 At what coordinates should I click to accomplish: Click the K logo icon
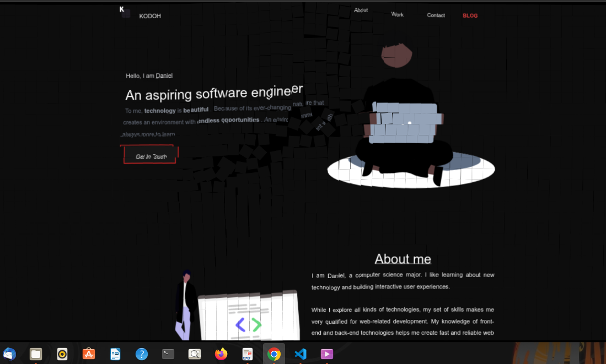(125, 12)
